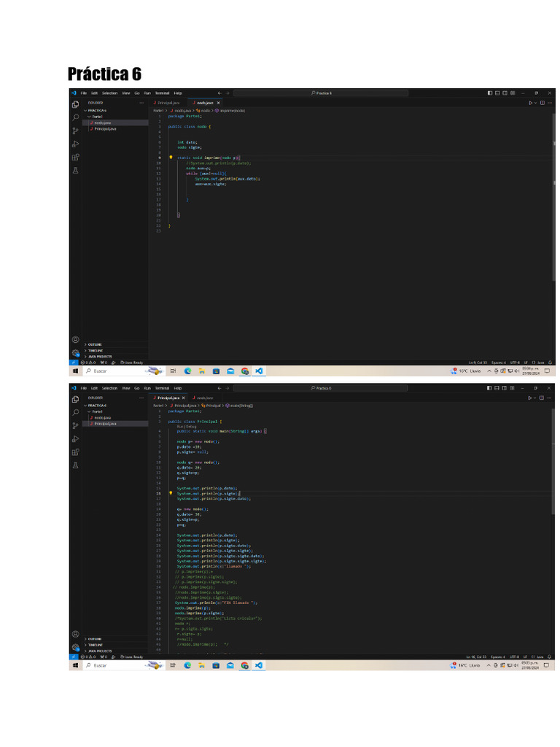Click Run CodeLens link above the main method
This screenshot has height=747, width=560.
point(179,426)
